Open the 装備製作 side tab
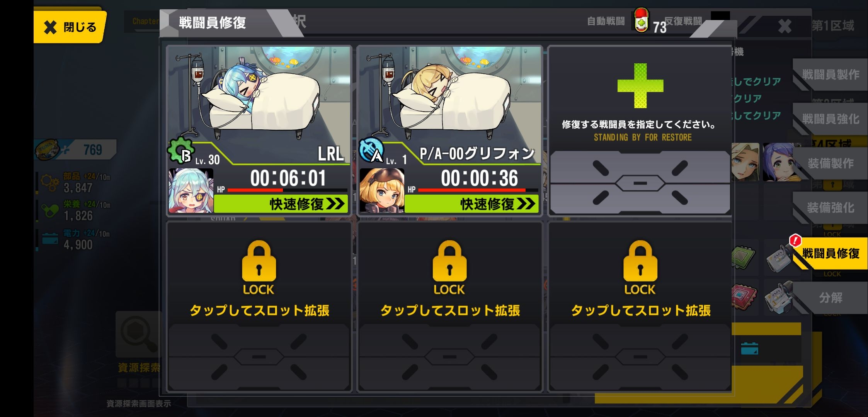The width and height of the screenshot is (868, 417). pos(830,163)
